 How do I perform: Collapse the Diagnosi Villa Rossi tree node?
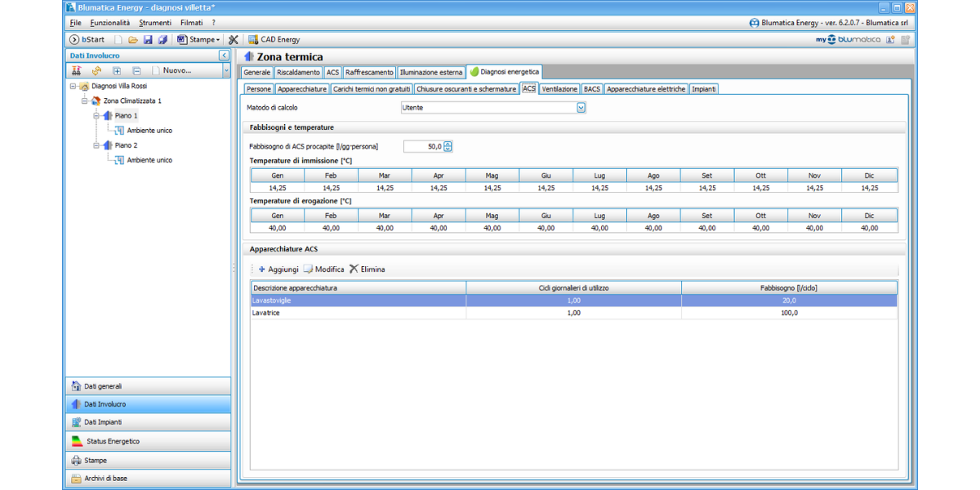pyautogui.click(x=73, y=86)
